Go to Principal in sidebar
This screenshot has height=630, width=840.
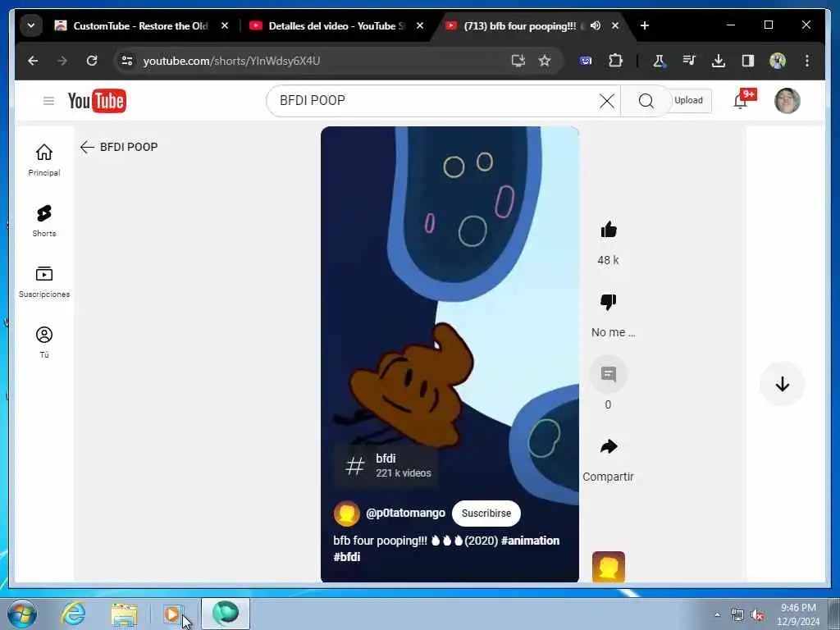[x=44, y=160]
